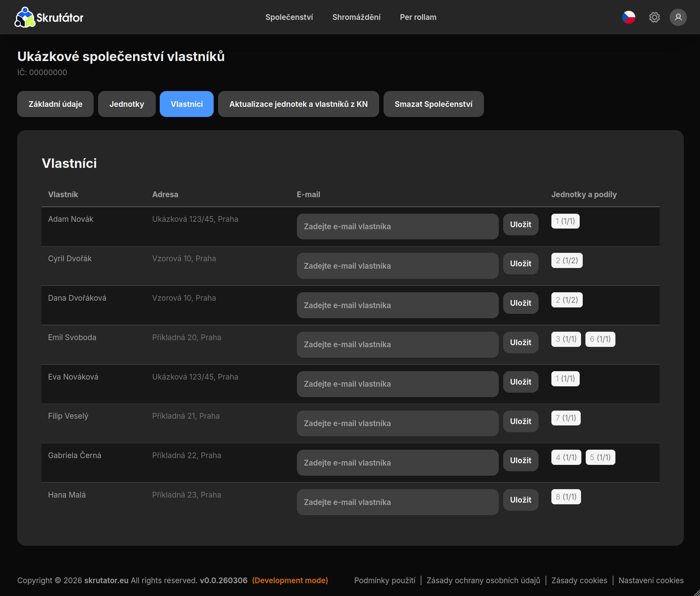Focus e-mail field for Gabriela Černá
The image size is (700, 596).
[x=398, y=463]
